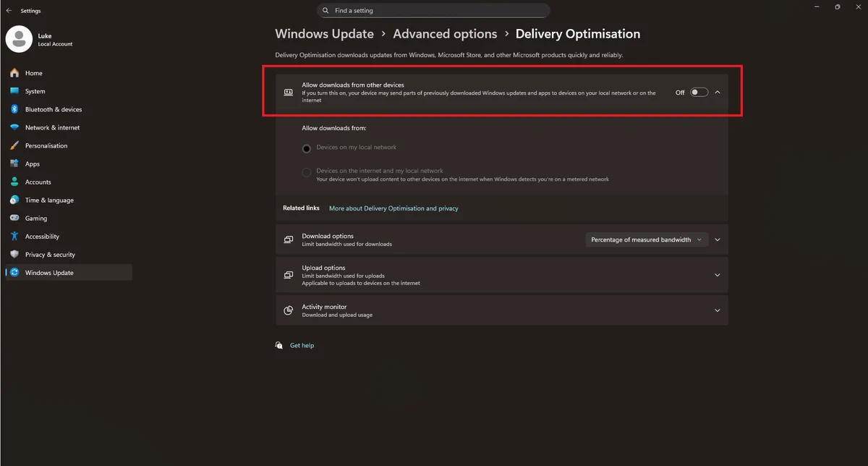Click the Personalisation brush icon
This screenshot has width=868, height=466.
click(x=14, y=145)
